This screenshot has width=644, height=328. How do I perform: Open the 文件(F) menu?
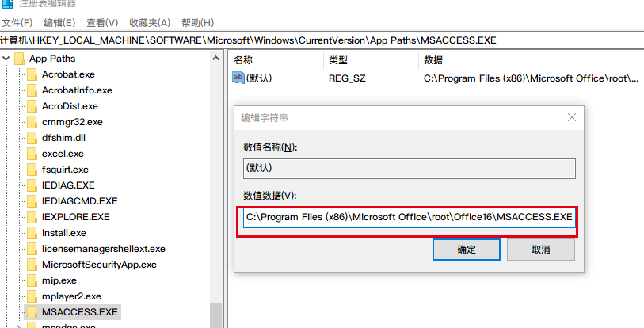click(17, 22)
